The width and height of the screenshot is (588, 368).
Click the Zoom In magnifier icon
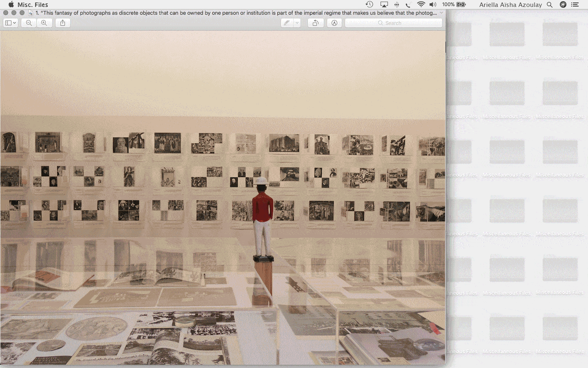click(x=44, y=23)
